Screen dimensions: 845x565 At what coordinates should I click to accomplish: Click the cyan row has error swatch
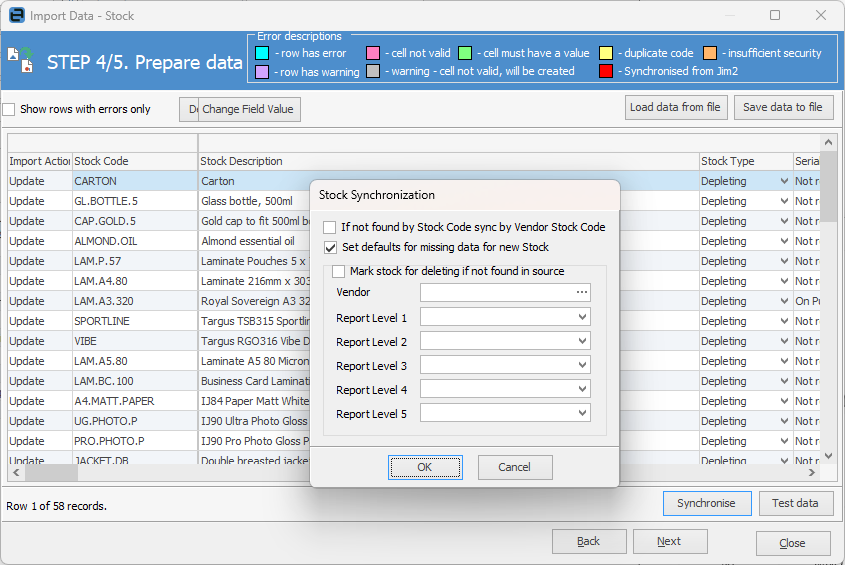pyautogui.click(x=262, y=53)
